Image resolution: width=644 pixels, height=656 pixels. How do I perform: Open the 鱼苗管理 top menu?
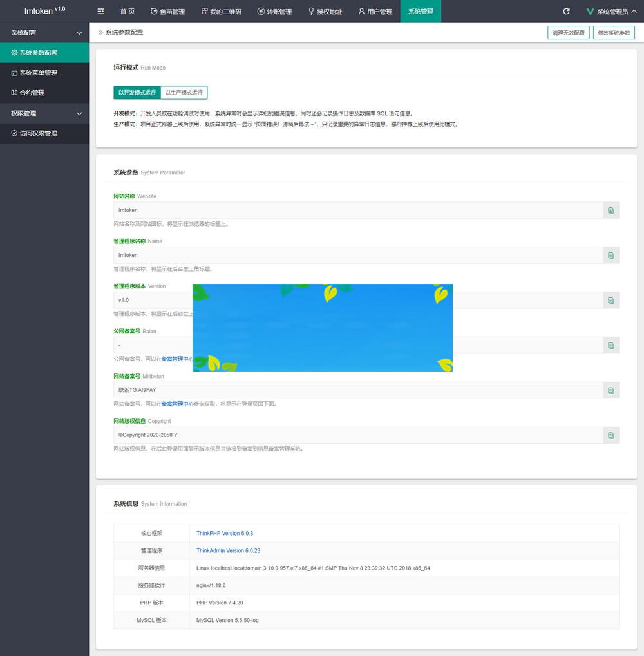tap(167, 12)
